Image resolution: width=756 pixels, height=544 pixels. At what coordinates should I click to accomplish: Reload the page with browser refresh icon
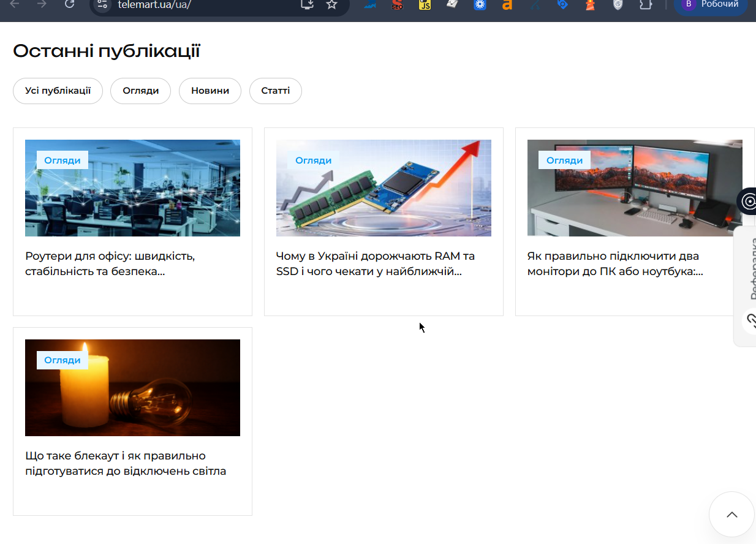tap(69, 4)
